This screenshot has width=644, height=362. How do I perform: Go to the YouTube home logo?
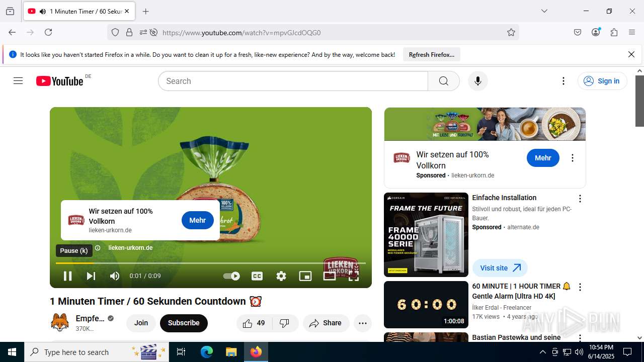pyautogui.click(x=59, y=81)
